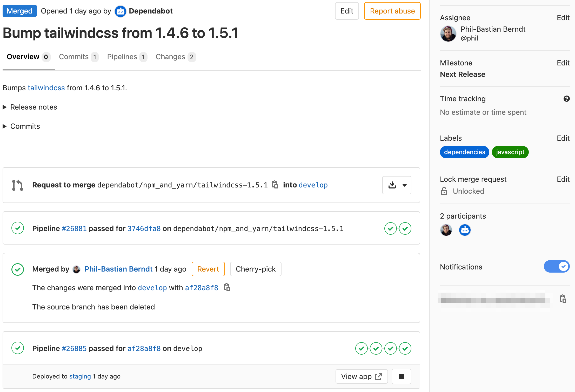575x392 pixels.
Task: Click the blue dependencies label
Action: point(464,152)
